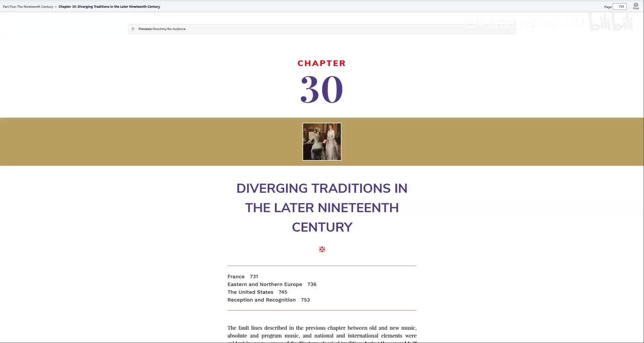The height and width of the screenshot is (343, 644).
Task: Open the Print icon at top right
Action: point(636,6)
